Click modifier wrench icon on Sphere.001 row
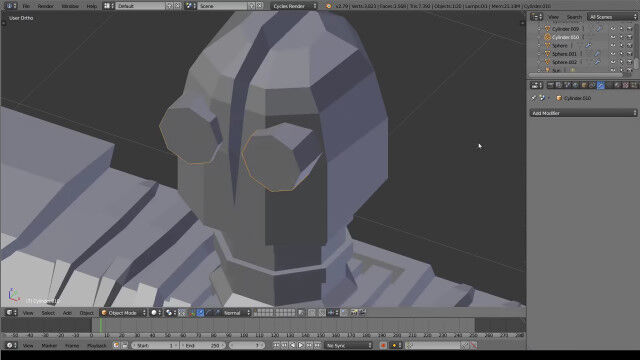Viewport: 640px width, 360px height. pyautogui.click(x=596, y=54)
